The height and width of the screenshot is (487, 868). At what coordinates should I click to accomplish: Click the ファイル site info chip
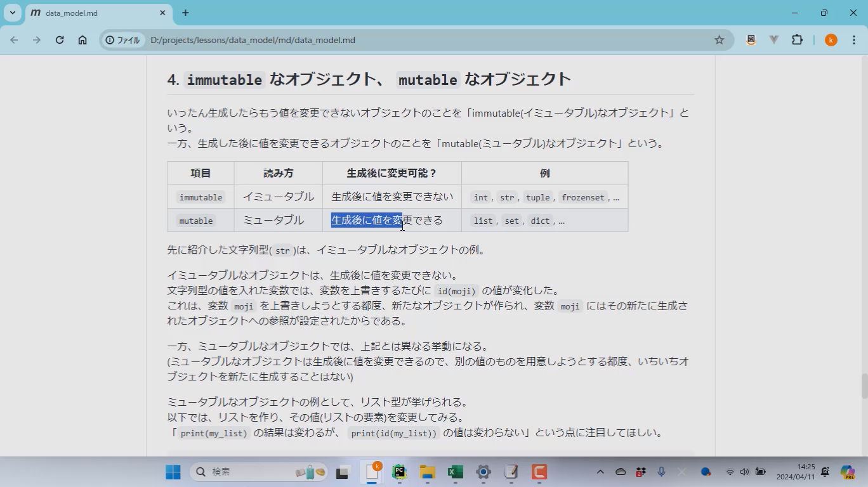[123, 40]
